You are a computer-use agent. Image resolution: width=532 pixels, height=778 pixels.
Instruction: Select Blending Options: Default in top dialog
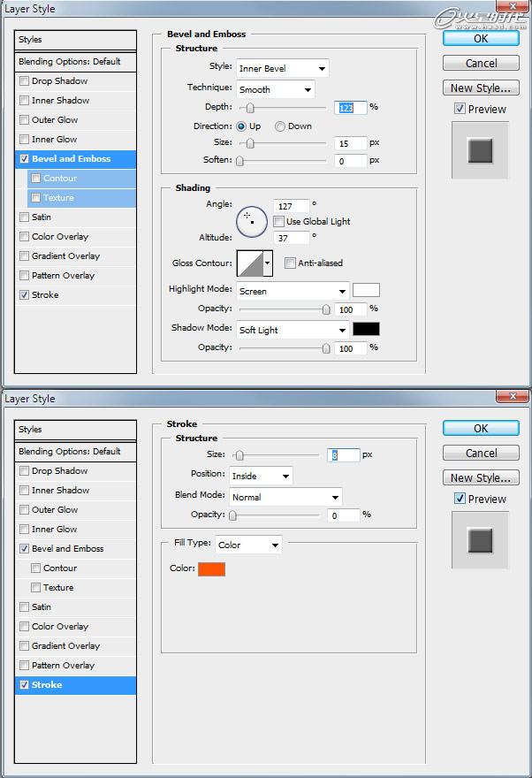click(75, 62)
